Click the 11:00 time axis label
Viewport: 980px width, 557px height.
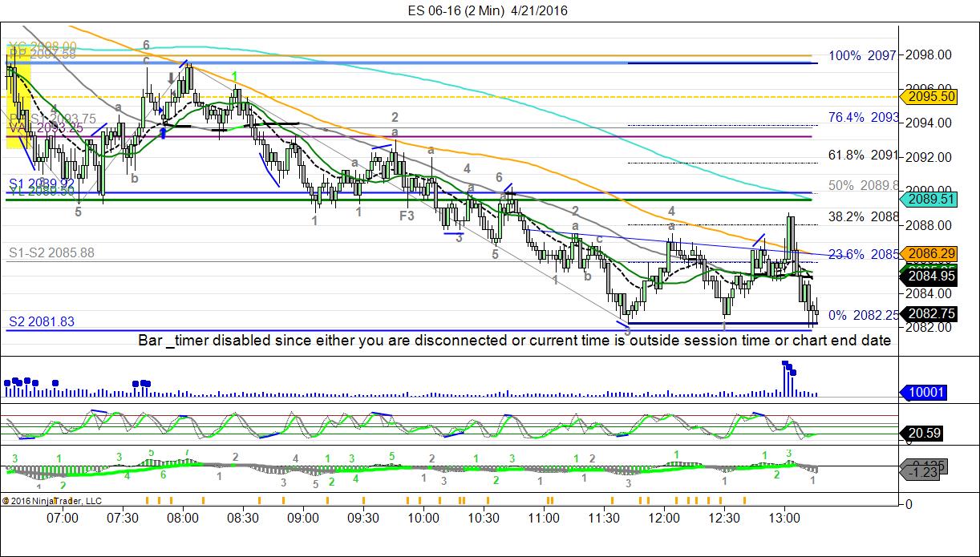[x=544, y=518]
